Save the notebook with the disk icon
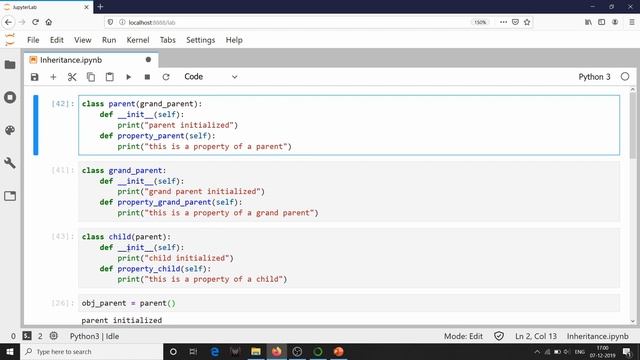640x360 pixels. (35, 77)
